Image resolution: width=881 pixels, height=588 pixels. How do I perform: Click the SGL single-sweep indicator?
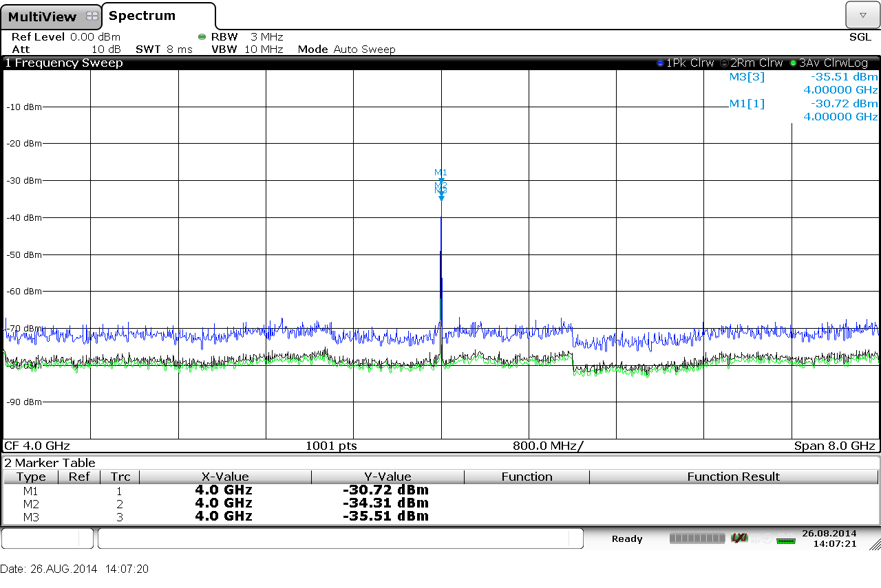point(860,37)
